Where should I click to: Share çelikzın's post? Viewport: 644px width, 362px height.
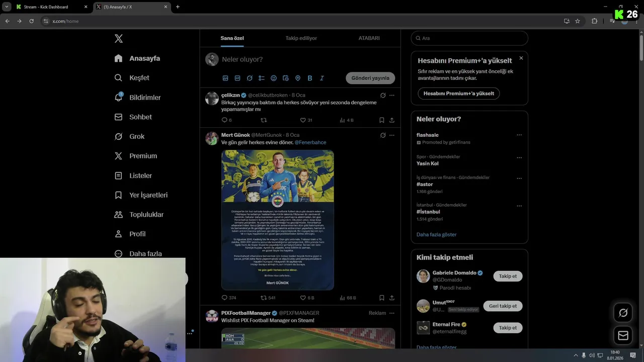(x=392, y=120)
